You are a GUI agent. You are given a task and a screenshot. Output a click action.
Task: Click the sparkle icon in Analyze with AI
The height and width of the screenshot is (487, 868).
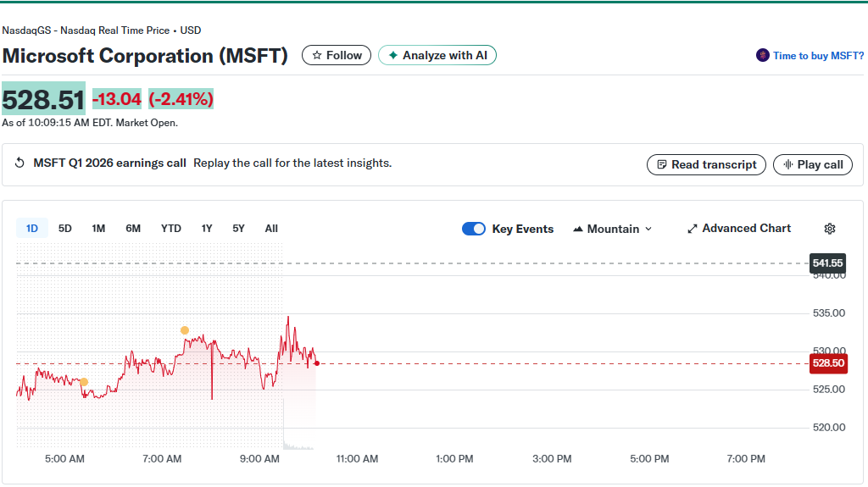392,55
